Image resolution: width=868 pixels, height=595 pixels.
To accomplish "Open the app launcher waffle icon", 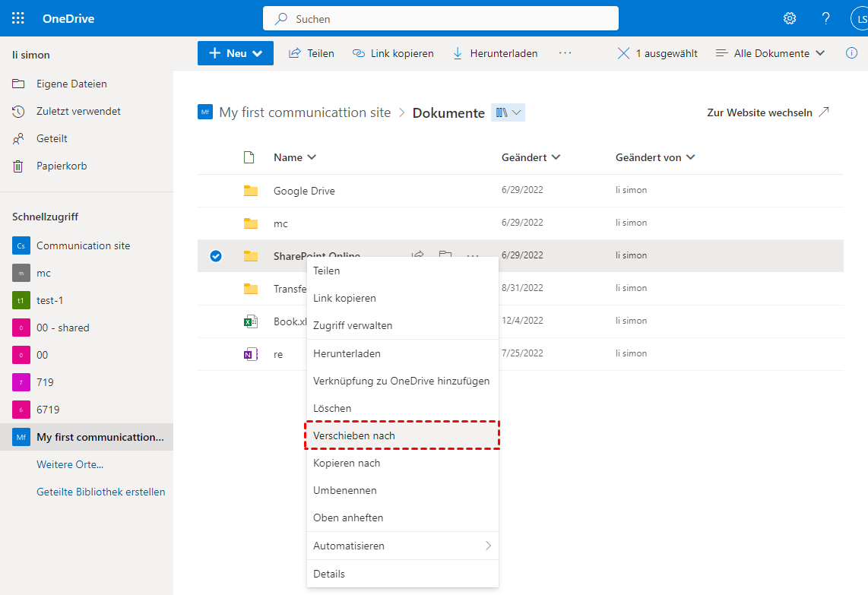I will pyautogui.click(x=18, y=18).
